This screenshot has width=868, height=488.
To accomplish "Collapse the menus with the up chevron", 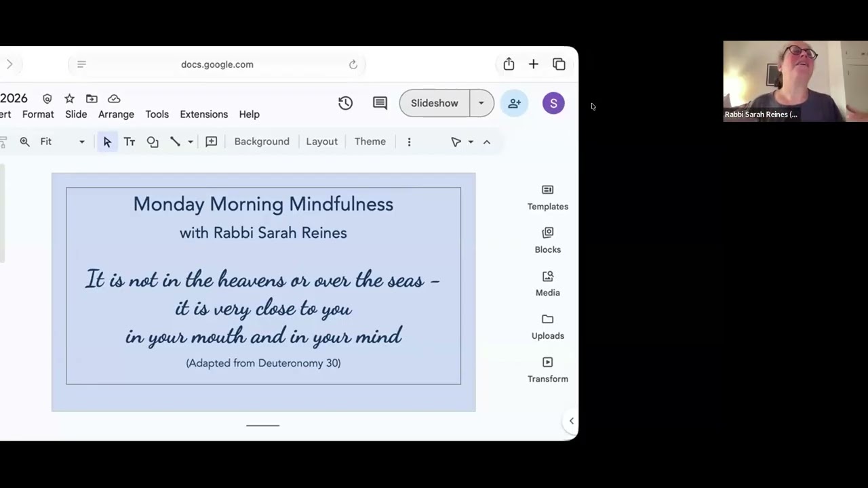I will [x=486, y=142].
